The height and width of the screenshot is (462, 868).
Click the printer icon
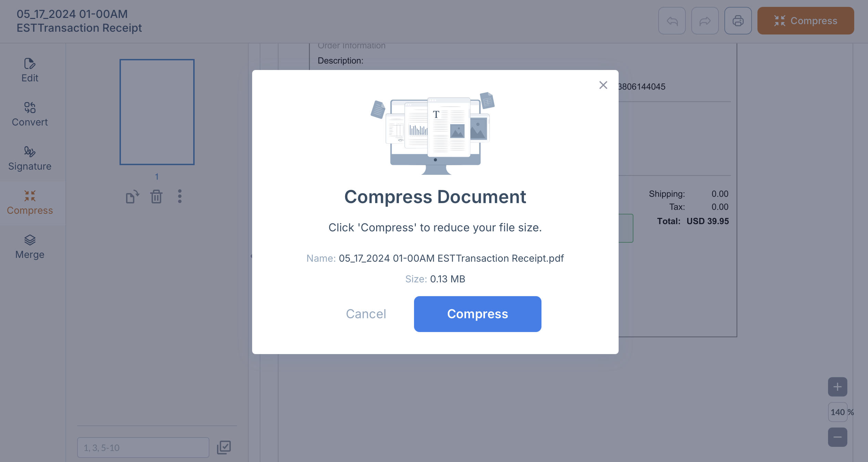coord(738,21)
